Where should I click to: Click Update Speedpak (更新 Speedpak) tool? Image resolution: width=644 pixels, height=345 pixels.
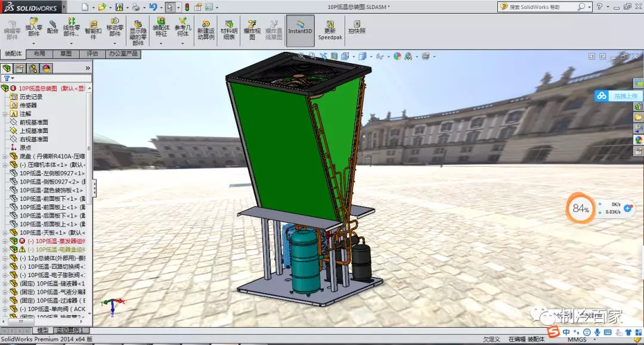(330, 30)
